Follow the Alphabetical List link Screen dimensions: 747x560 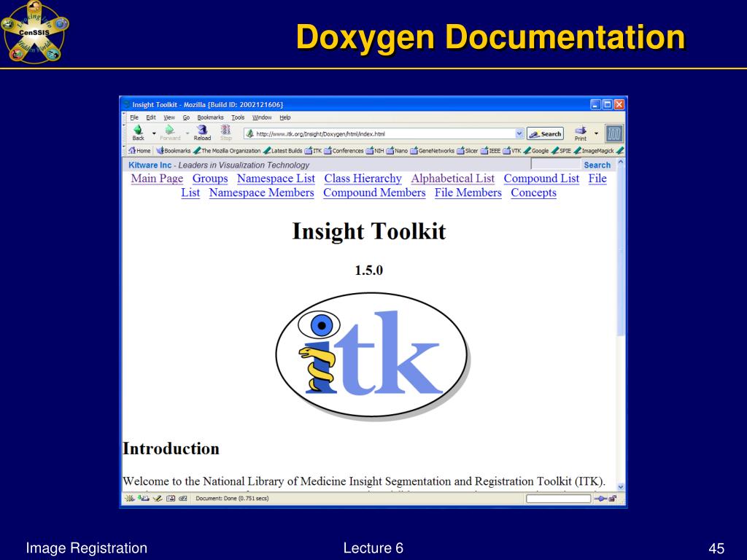pyautogui.click(x=453, y=179)
